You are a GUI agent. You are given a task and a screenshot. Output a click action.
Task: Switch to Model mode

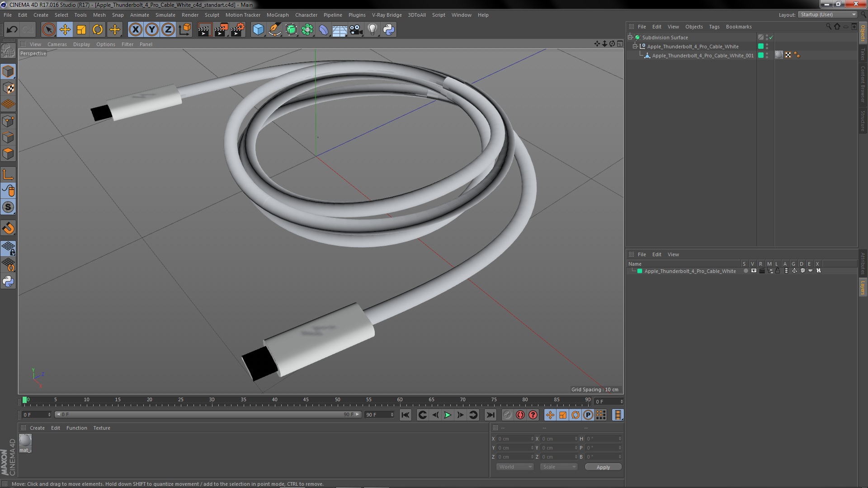click(x=8, y=71)
